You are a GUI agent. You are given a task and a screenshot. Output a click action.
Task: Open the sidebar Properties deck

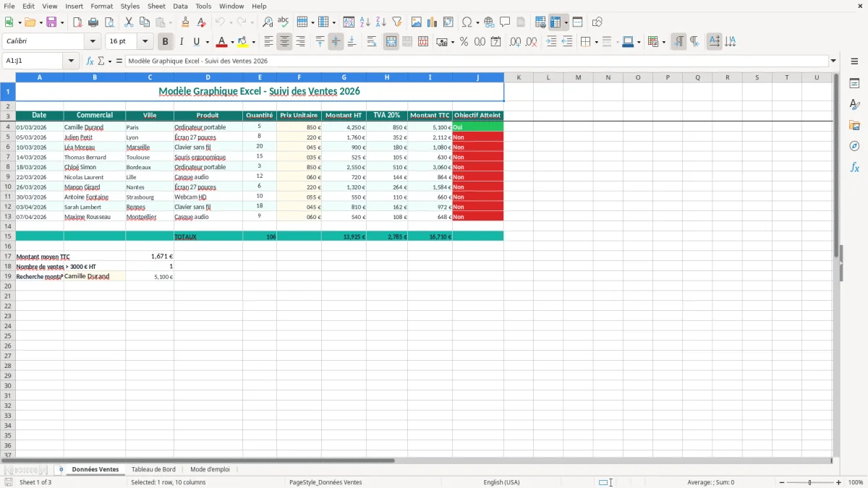[854, 84]
